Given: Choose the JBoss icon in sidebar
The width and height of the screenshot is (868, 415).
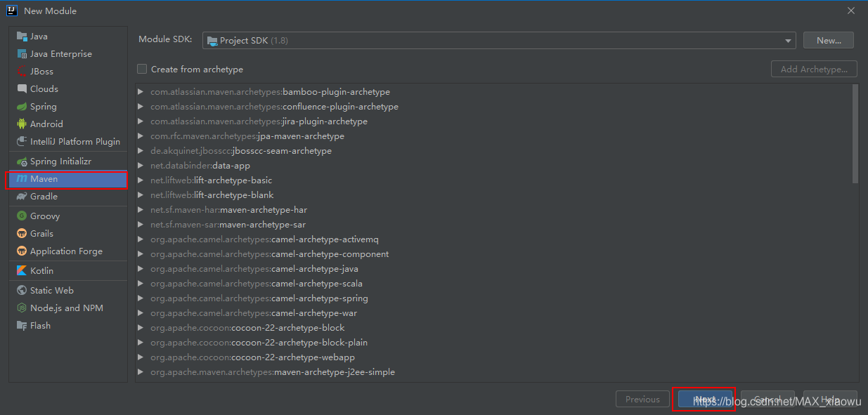Looking at the screenshot, I should 22,72.
